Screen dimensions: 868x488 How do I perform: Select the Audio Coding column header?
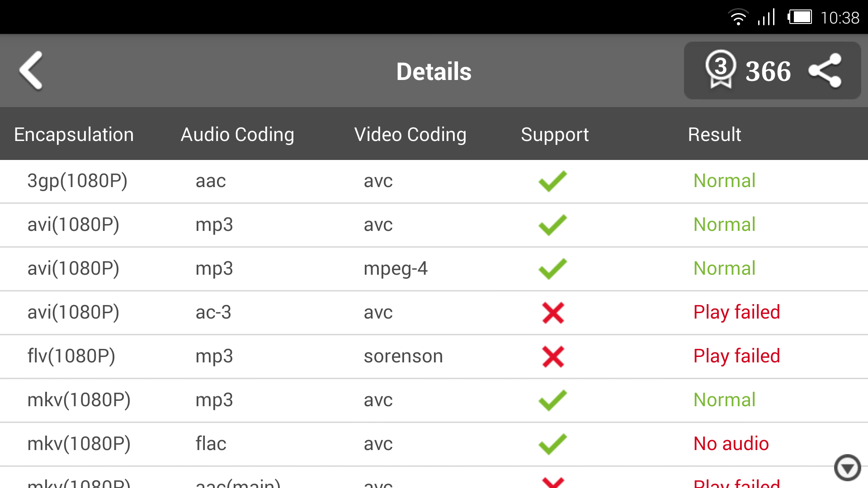(x=237, y=135)
